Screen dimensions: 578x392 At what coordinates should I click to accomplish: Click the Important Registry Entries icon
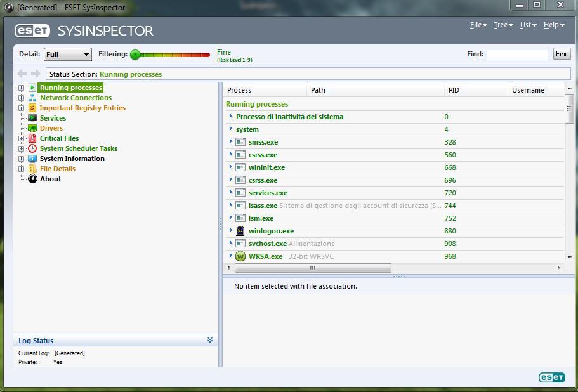pos(32,108)
